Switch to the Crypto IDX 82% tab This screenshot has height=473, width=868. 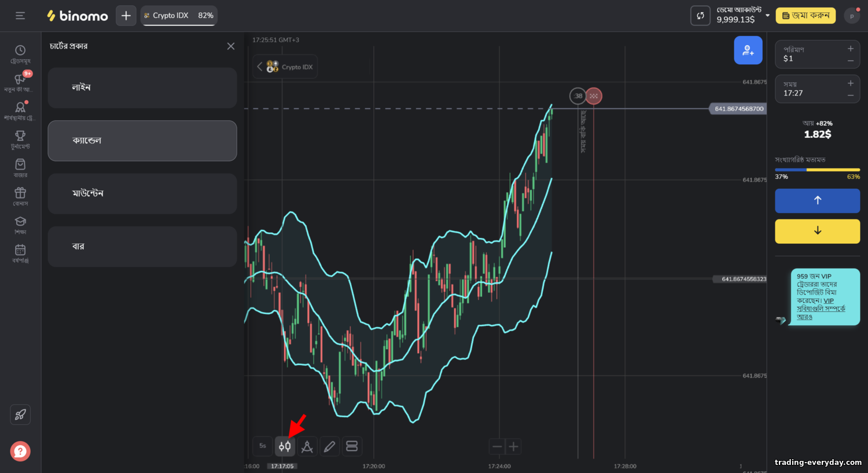[179, 16]
